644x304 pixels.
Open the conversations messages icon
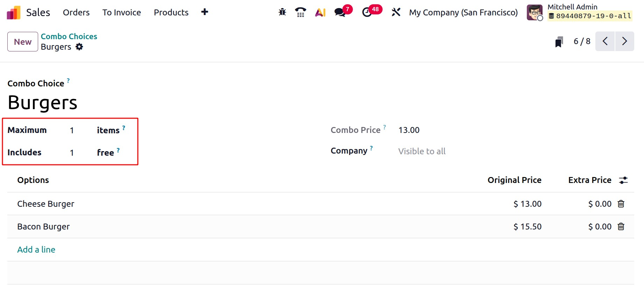click(x=340, y=12)
